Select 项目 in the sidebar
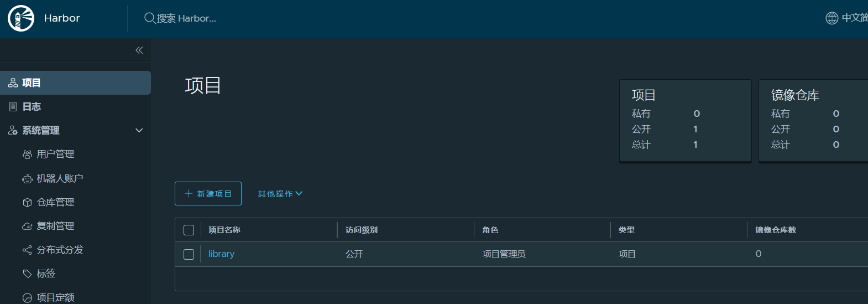This screenshot has height=304, width=868. 32,83
